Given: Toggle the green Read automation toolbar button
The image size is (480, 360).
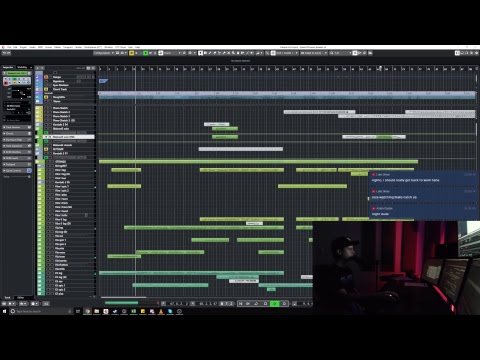Looking at the screenshot, I should [145, 53].
